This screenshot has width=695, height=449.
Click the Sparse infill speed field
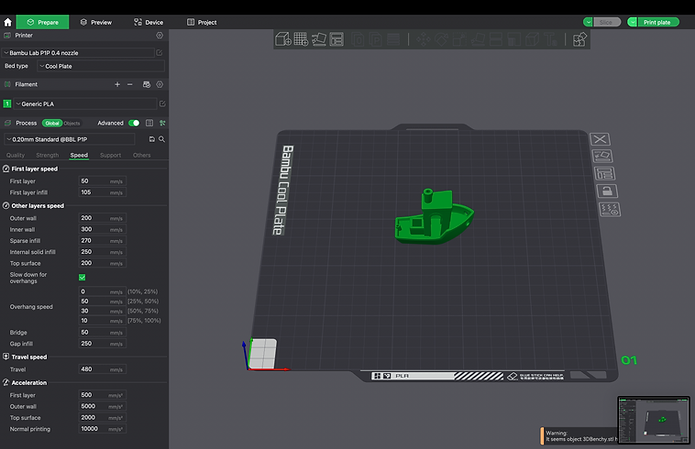coord(102,241)
